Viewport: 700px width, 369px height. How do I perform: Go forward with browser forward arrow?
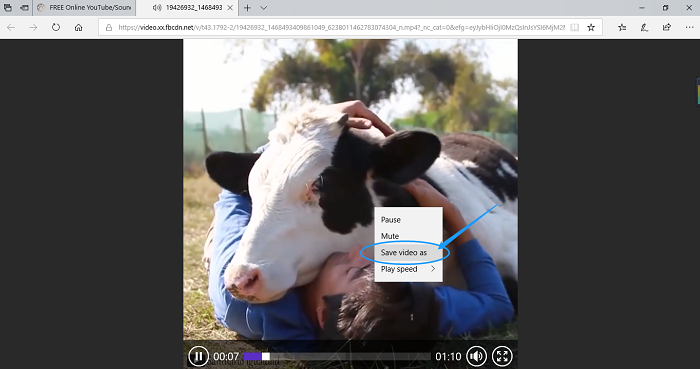pos(33,27)
